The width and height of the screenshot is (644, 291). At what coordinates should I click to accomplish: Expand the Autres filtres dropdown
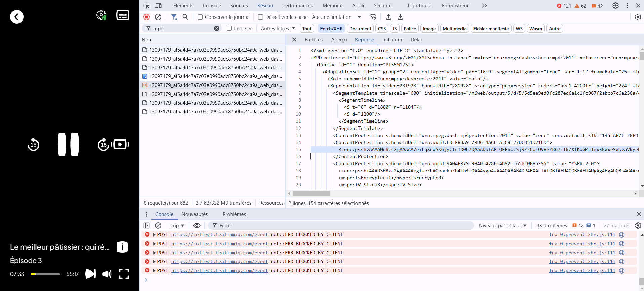tap(278, 29)
